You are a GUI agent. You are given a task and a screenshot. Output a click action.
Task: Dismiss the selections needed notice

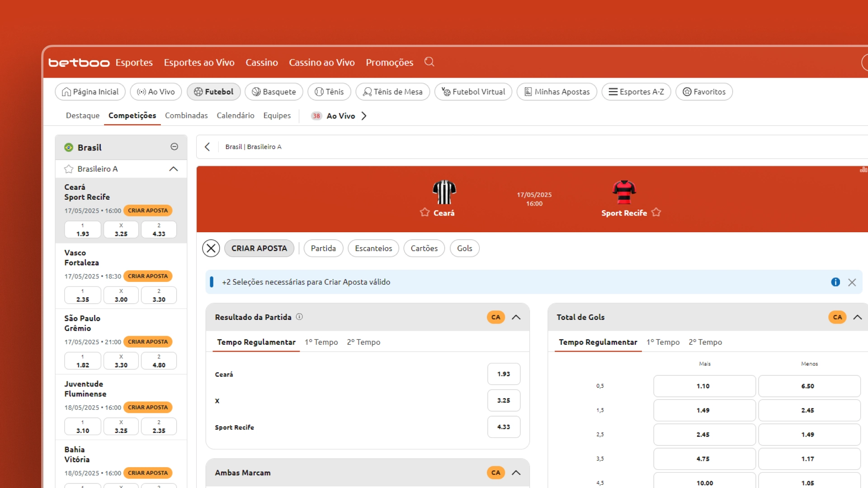[x=852, y=282]
